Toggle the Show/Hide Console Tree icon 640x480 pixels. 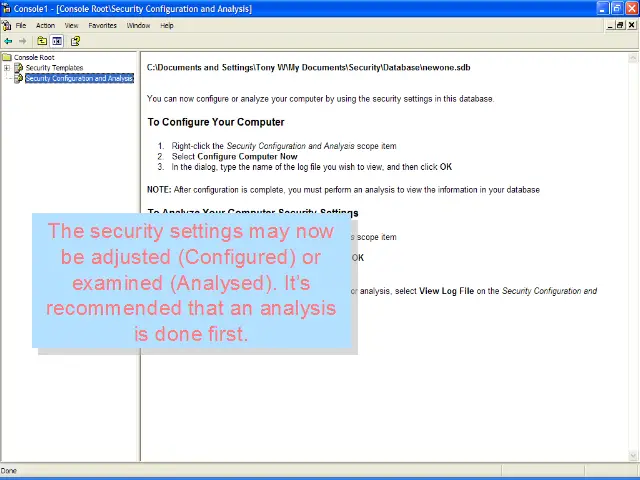pyautogui.click(x=57, y=41)
